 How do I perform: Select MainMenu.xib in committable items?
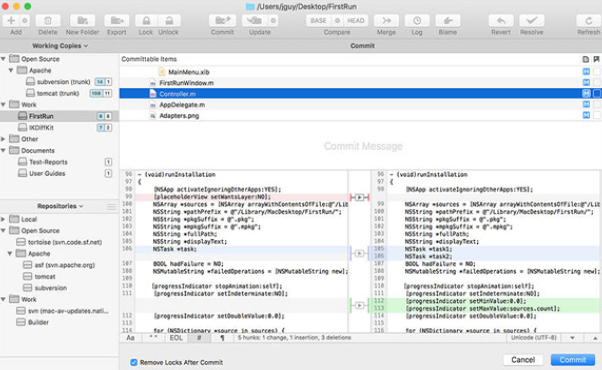click(x=361, y=72)
